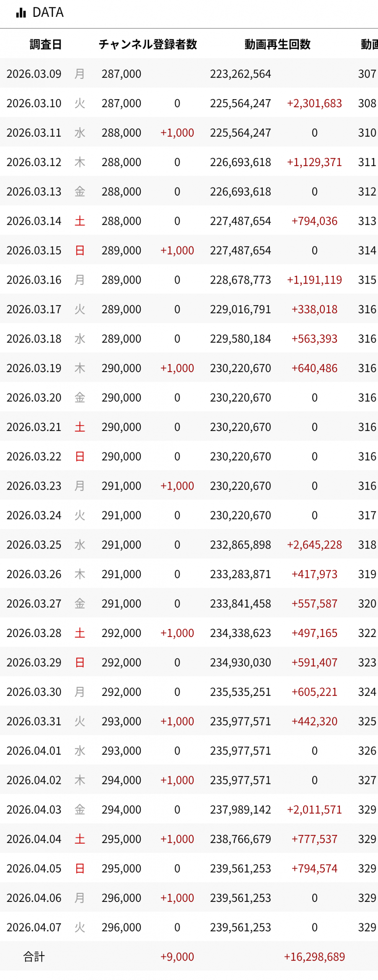The height and width of the screenshot is (980, 378).
Task: Select the 2026.04.07 date cell
Action: [x=34, y=928]
